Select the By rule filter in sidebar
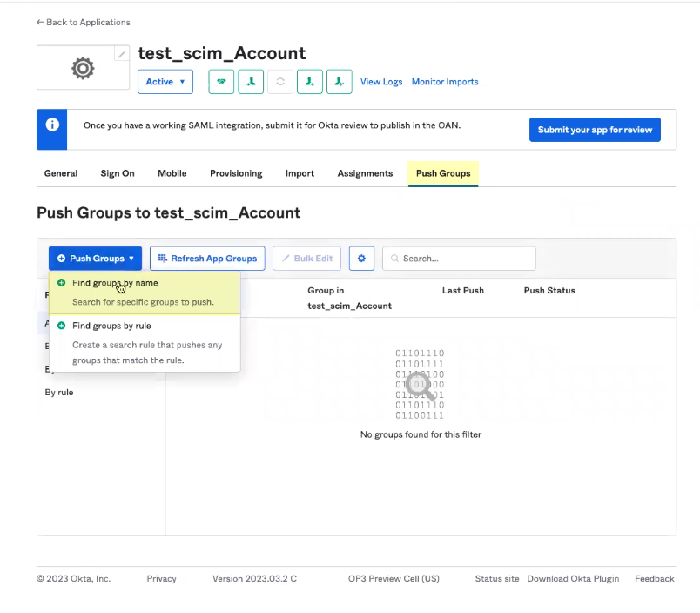The width and height of the screenshot is (700, 613). [x=59, y=393]
